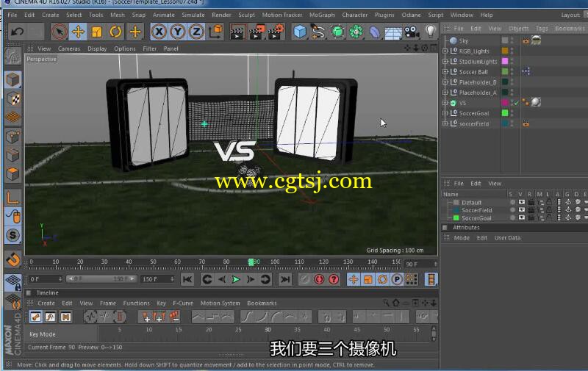
Task: Open the Array modeling objects icon
Action: (x=356, y=32)
